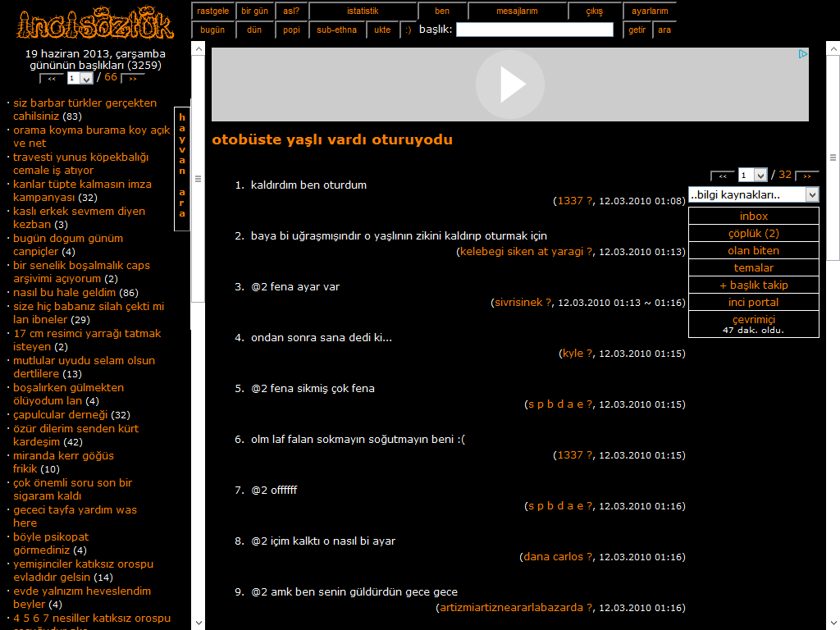Open the 'ben' menu item
The width and height of the screenshot is (840, 630).
(442, 11)
